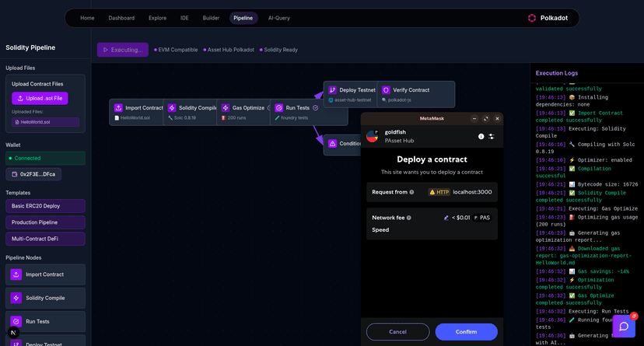Viewport: 644px width, 346px height.
Task: Click the Condition node warning icon
Action: click(x=332, y=144)
